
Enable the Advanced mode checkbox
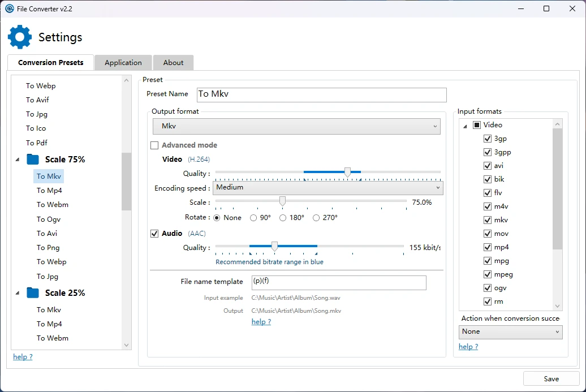click(x=154, y=145)
